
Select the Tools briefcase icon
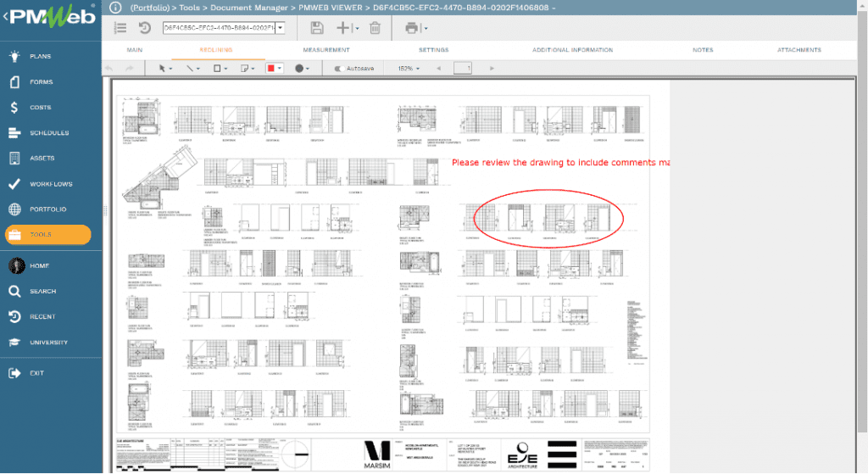coord(15,235)
